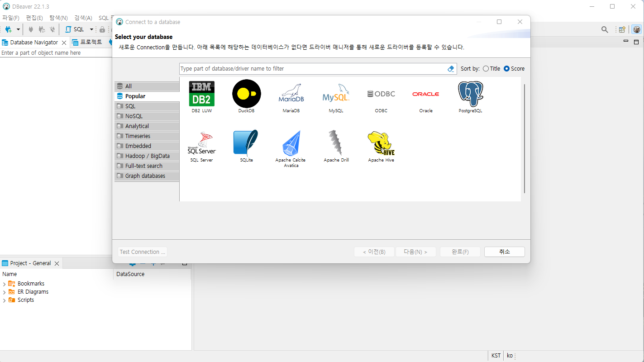
Task: Click the KST timezone status entry
Action: (x=496, y=356)
